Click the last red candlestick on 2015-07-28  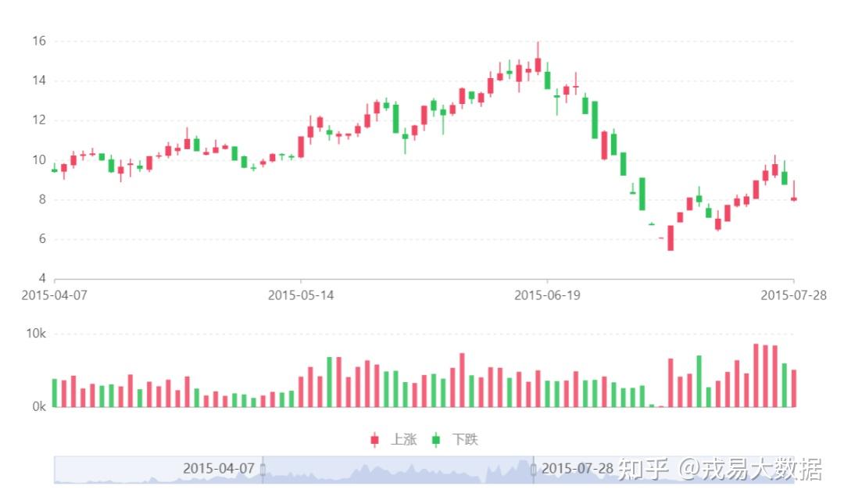(794, 198)
